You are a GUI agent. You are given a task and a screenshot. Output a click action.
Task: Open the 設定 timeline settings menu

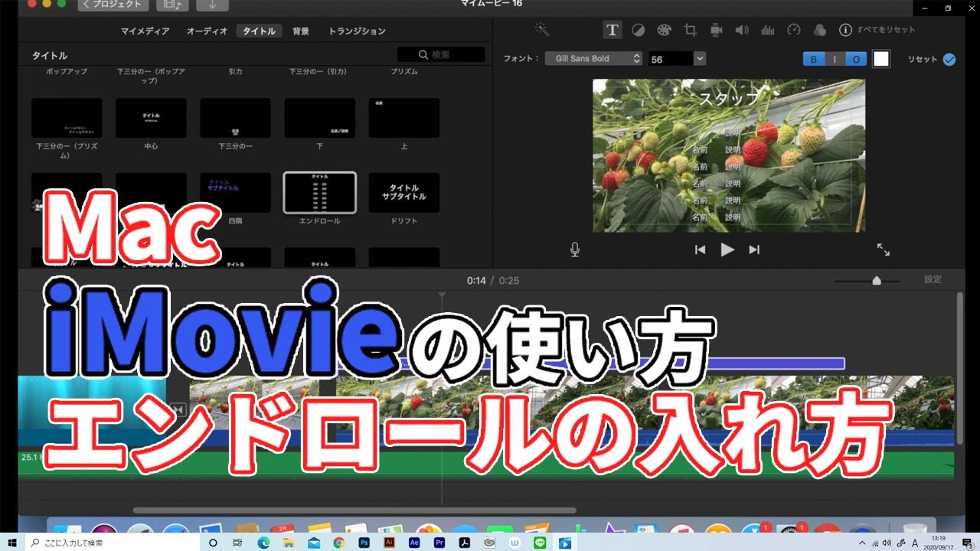[933, 280]
